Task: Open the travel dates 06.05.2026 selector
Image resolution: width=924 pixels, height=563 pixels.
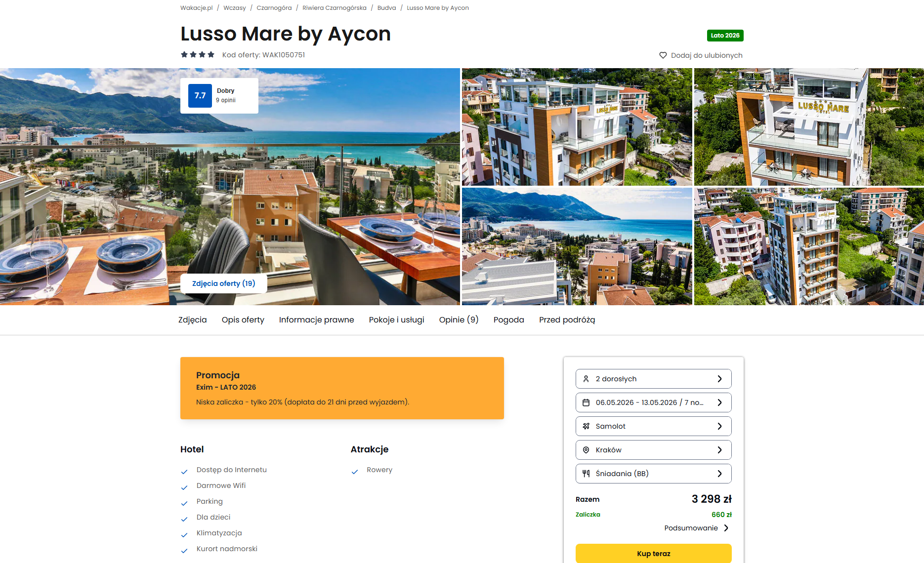Action: click(653, 402)
